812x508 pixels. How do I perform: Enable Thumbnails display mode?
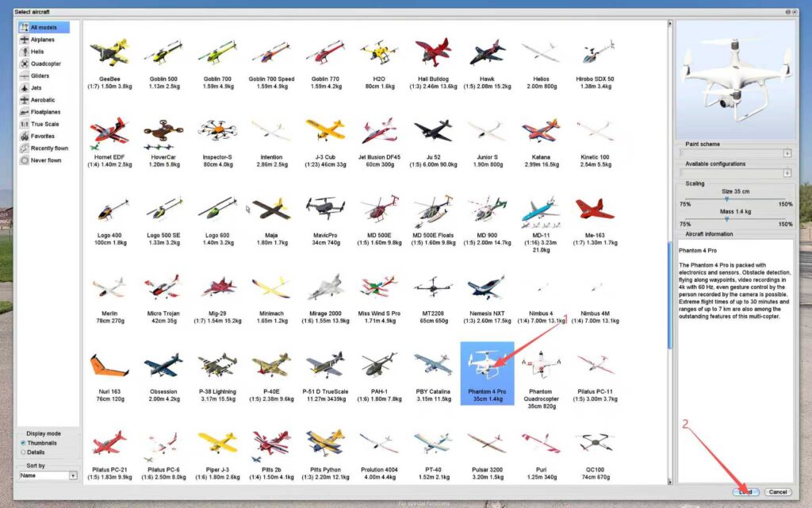[23, 443]
